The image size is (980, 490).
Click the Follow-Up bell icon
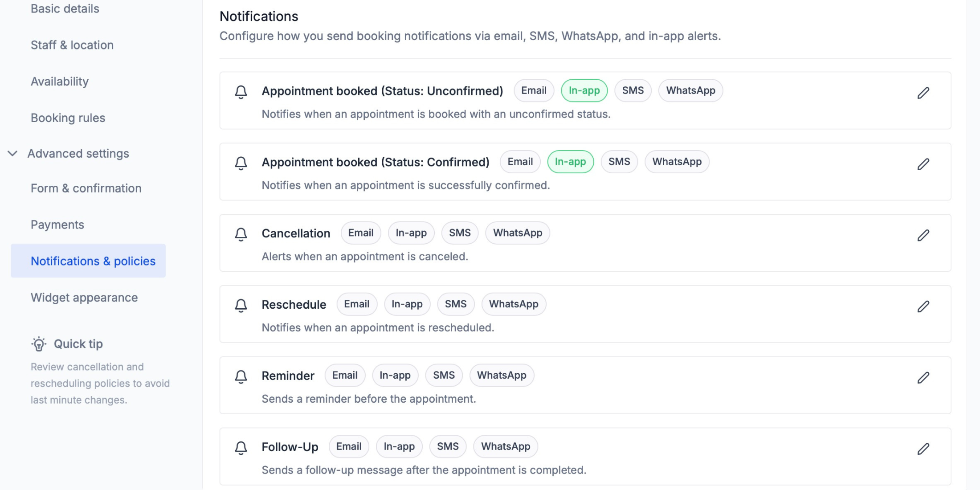tap(241, 448)
